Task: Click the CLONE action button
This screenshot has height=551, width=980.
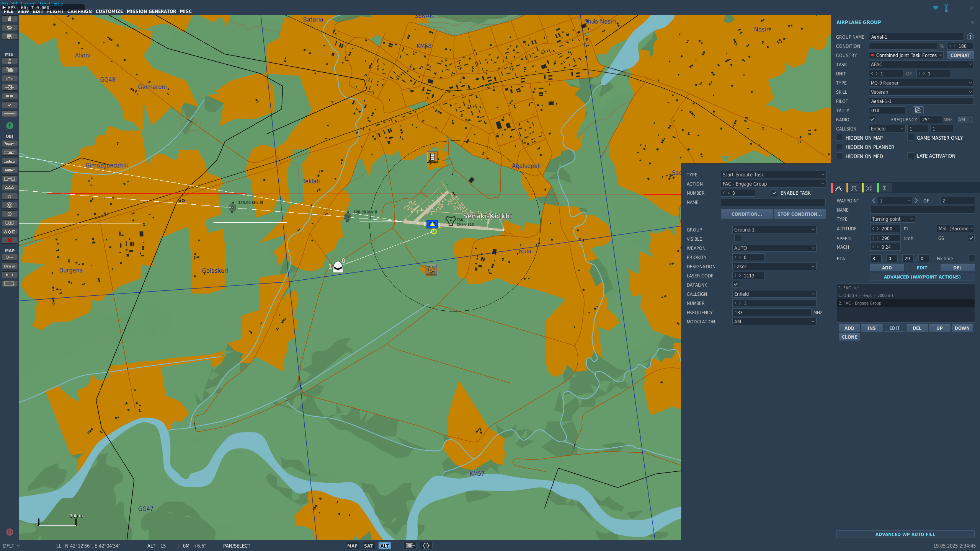Action: (849, 337)
